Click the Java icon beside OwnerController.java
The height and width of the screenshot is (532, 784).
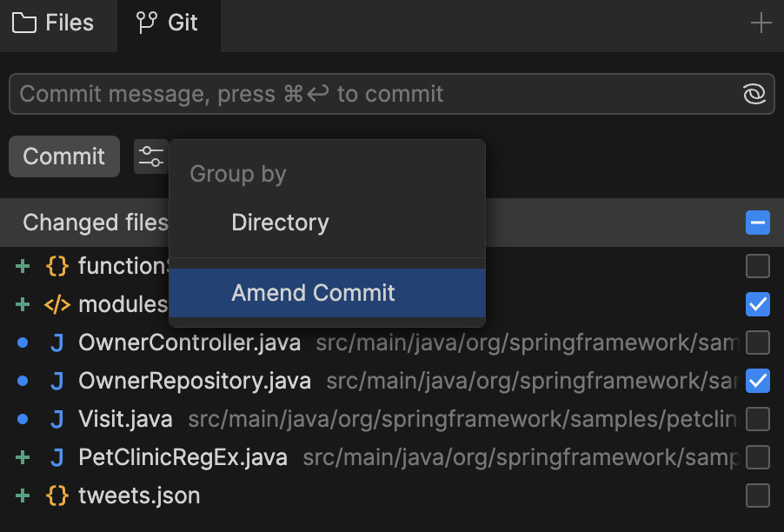tap(57, 342)
